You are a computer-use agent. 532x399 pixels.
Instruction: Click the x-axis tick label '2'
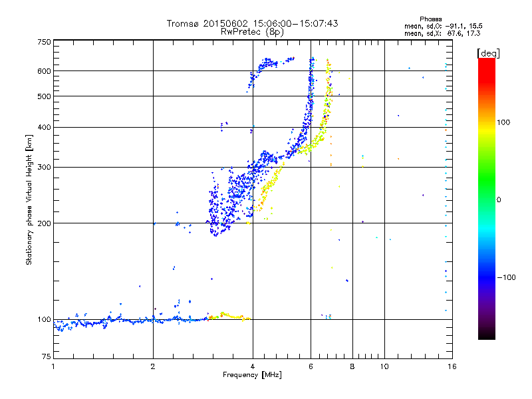pos(153,366)
